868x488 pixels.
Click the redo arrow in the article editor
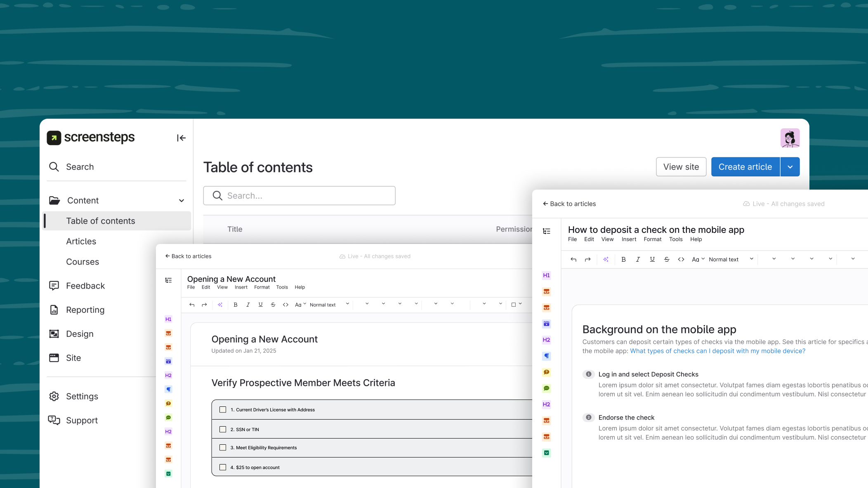(x=587, y=259)
